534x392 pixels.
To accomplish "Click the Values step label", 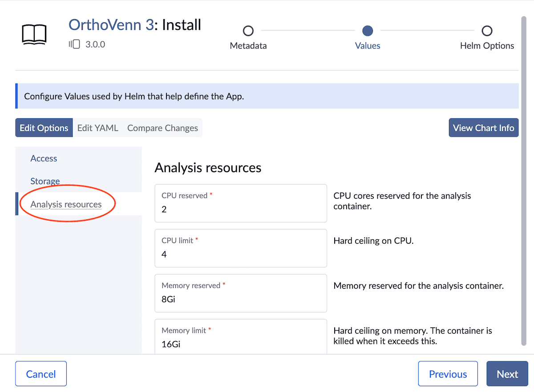I will tap(368, 45).
